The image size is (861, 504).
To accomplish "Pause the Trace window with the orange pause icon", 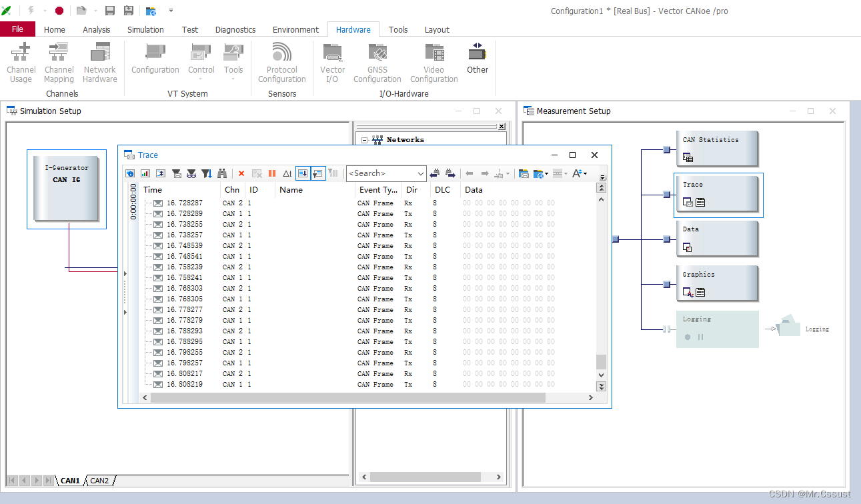I will (x=272, y=173).
